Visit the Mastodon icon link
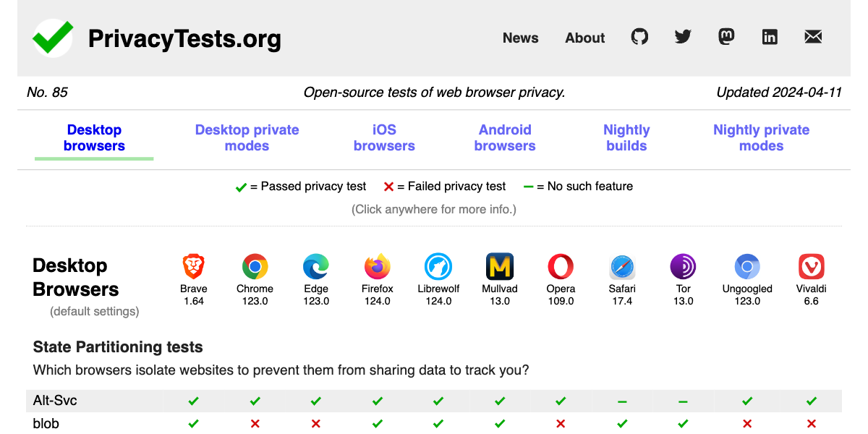The image size is (868, 434). tap(726, 37)
